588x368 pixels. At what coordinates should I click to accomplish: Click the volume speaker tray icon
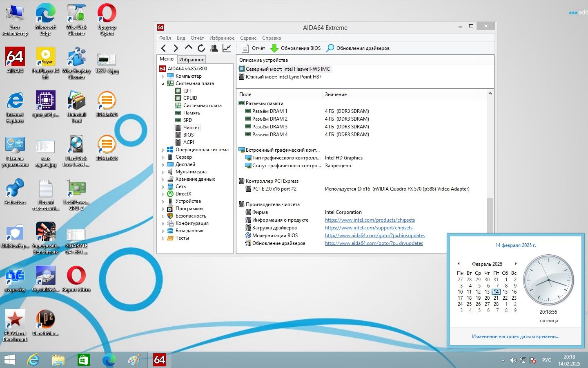[513, 360]
